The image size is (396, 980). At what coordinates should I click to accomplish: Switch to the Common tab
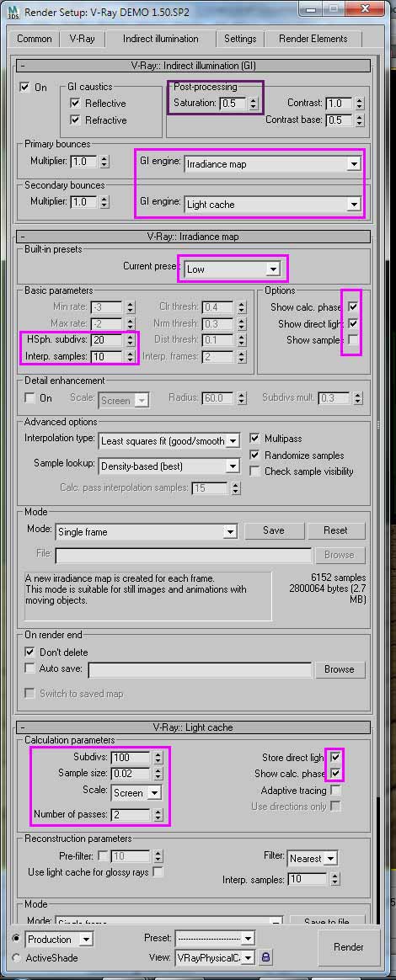pos(35,39)
